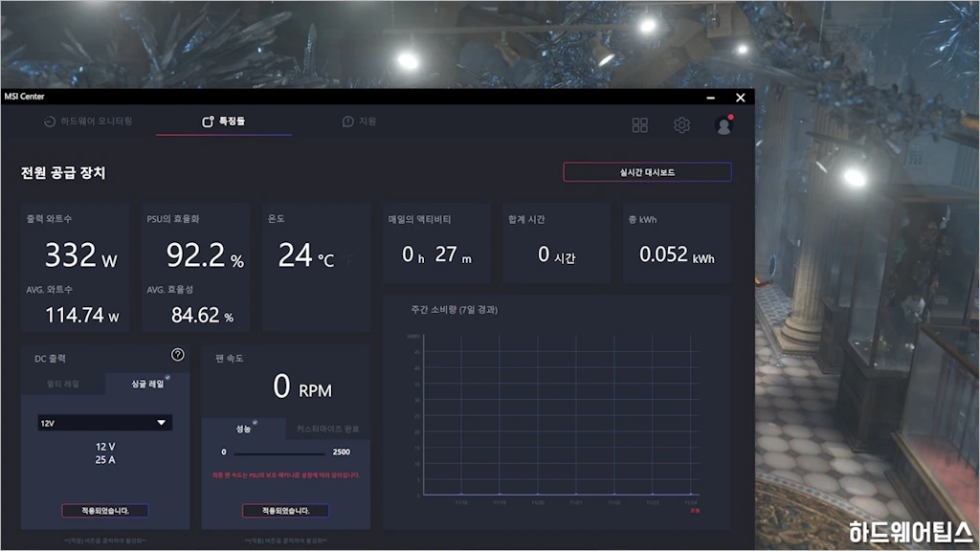
Task: Click the DC output help question mark
Action: pos(177,355)
